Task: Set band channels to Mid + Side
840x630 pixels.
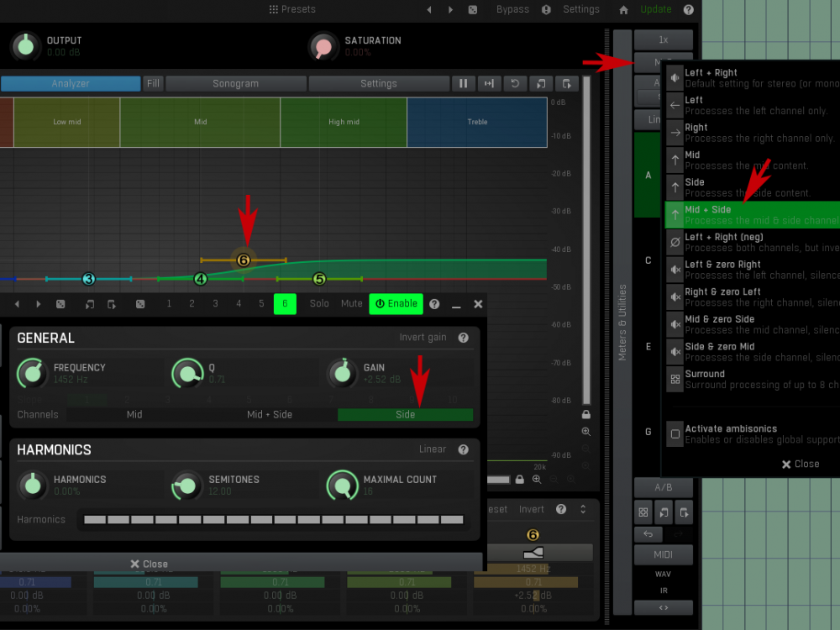Action: (x=270, y=415)
